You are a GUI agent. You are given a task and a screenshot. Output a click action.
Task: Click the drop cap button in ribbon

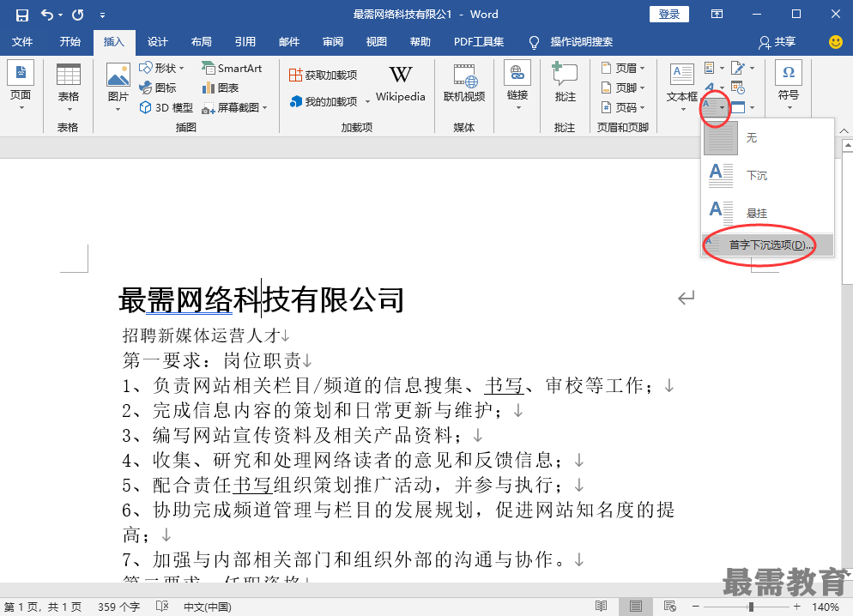714,107
